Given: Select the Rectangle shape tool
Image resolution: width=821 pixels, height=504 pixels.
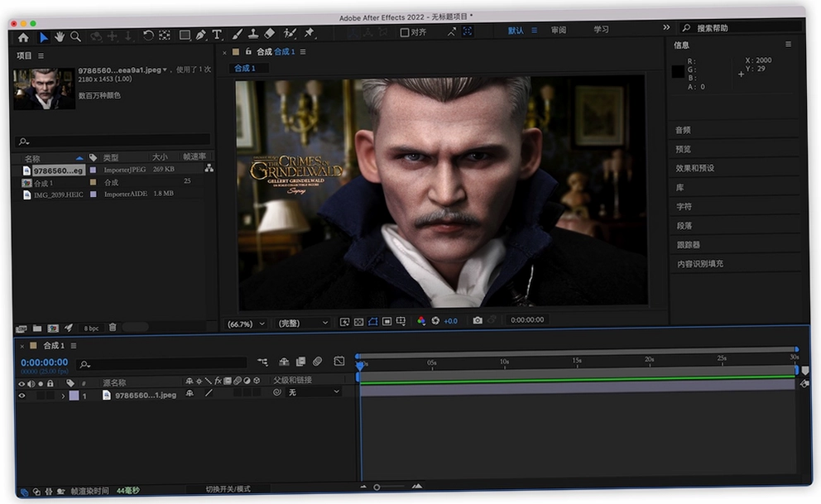Looking at the screenshot, I should (185, 35).
